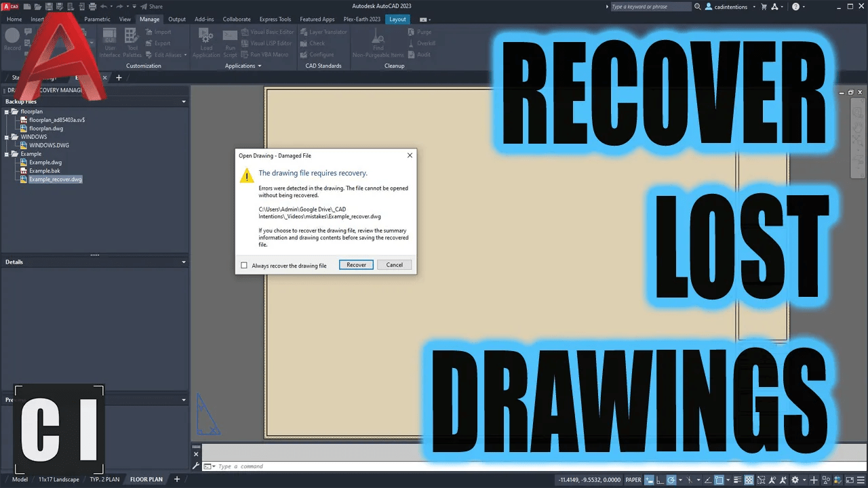The image size is (868, 488).
Task: Click the Cancel button in dialog
Action: pyautogui.click(x=395, y=265)
